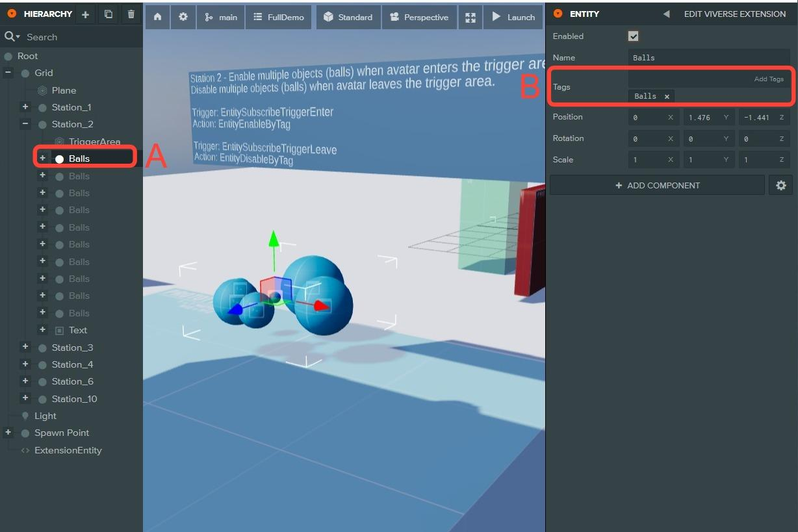Toggle fullscreen expand icon in viewport toolbar
This screenshot has width=798, height=532.
tap(470, 18)
